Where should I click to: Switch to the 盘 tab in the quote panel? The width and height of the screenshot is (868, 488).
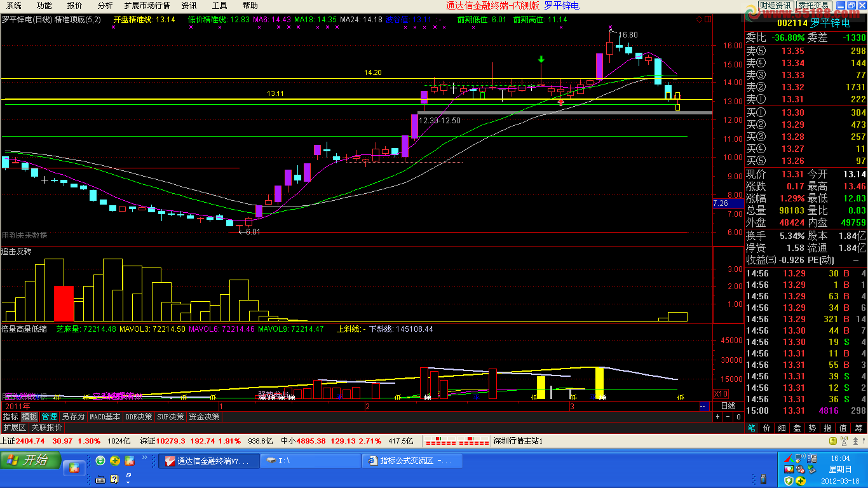[x=797, y=428]
